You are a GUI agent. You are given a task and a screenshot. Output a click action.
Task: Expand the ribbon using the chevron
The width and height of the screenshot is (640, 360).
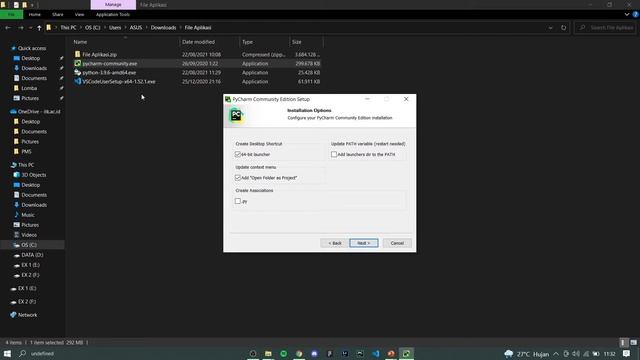coord(627,14)
